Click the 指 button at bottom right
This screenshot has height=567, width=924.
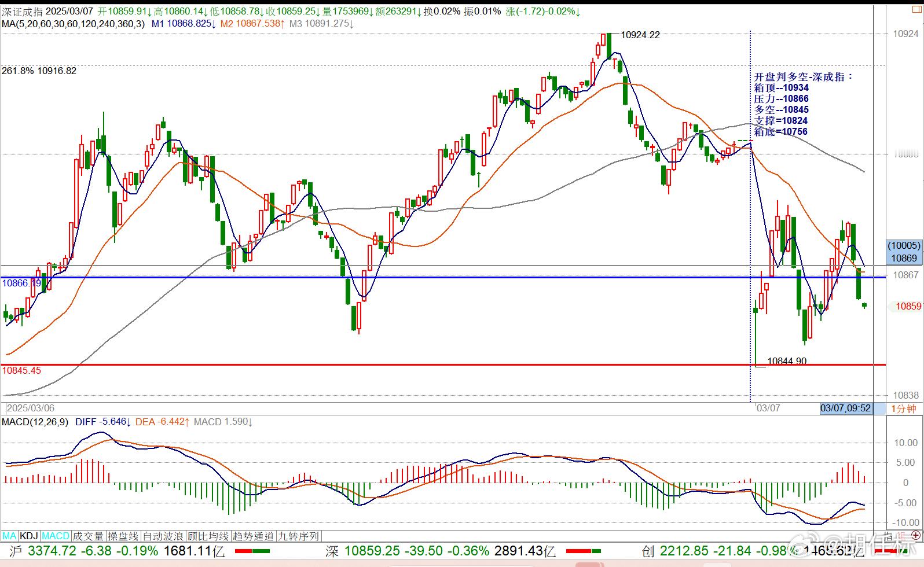[x=888, y=536]
